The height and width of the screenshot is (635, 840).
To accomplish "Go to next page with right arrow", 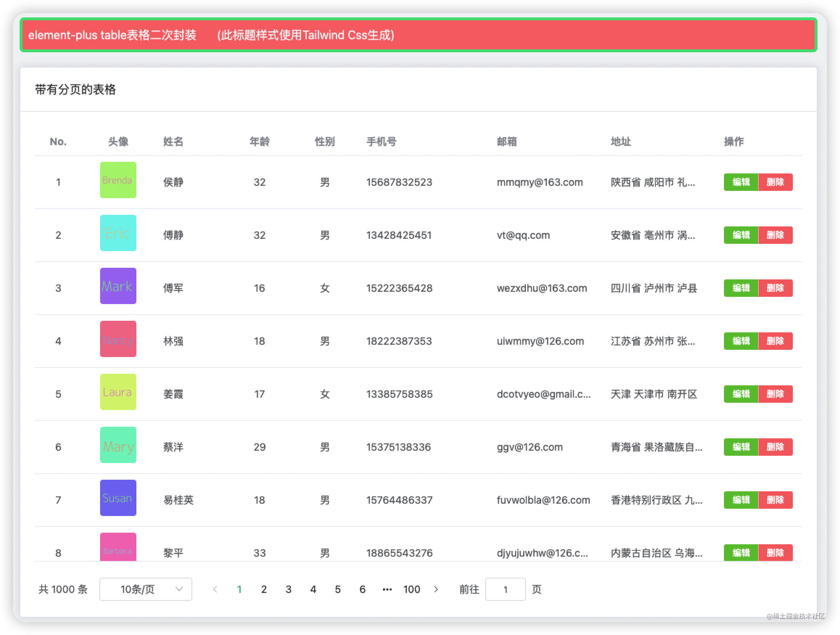I will [x=436, y=589].
